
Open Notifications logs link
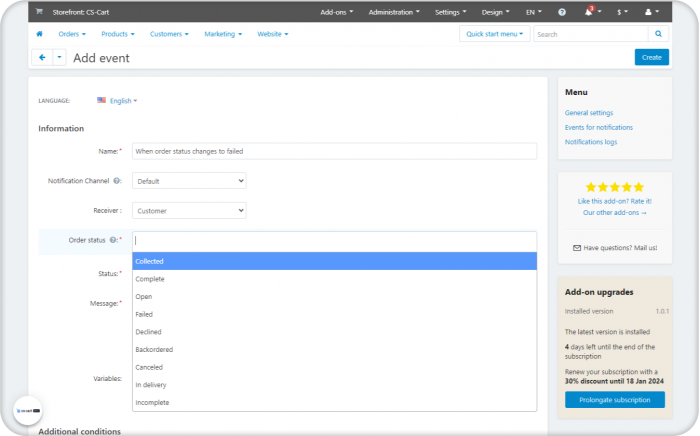point(591,142)
